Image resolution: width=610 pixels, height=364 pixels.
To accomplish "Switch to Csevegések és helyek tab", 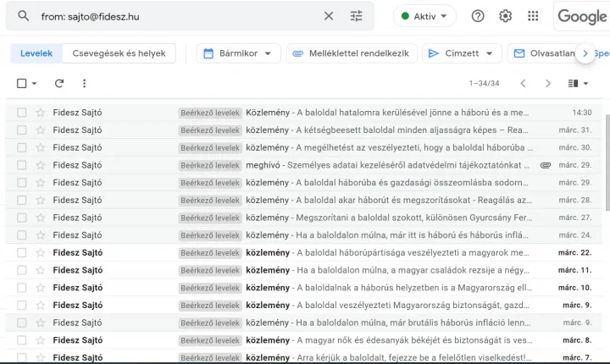I will click(119, 53).
